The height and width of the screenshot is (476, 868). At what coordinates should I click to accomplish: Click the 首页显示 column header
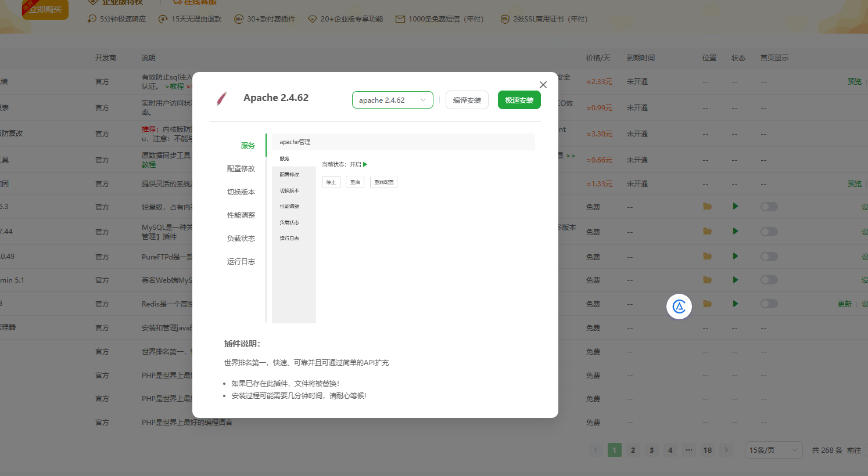(x=774, y=58)
